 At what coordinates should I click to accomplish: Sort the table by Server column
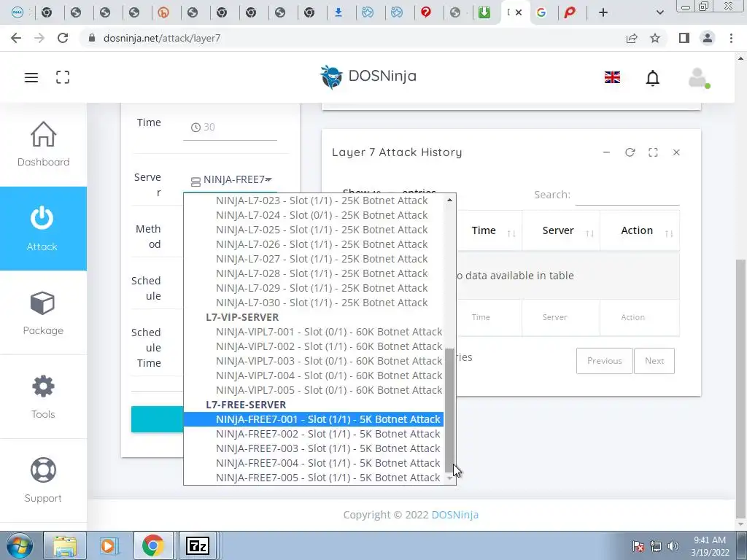point(561,230)
